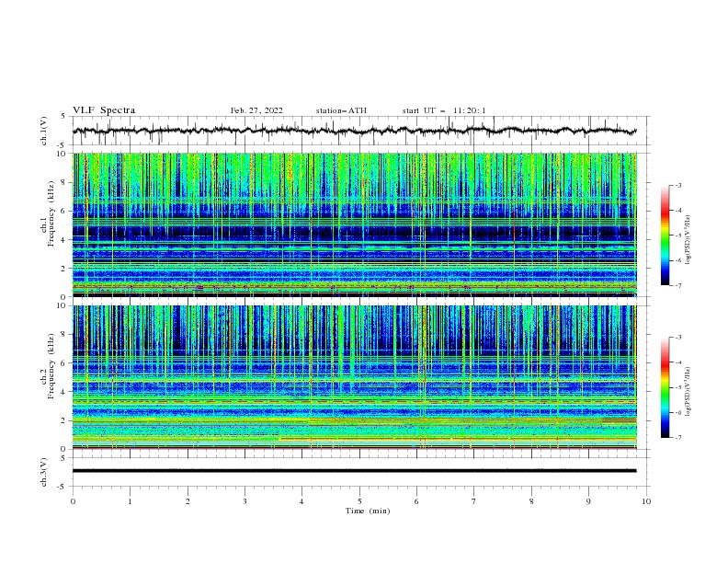Click the ch.2 spectrogram color scale bar
The height and width of the screenshot is (563, 728).
[665, 387]
